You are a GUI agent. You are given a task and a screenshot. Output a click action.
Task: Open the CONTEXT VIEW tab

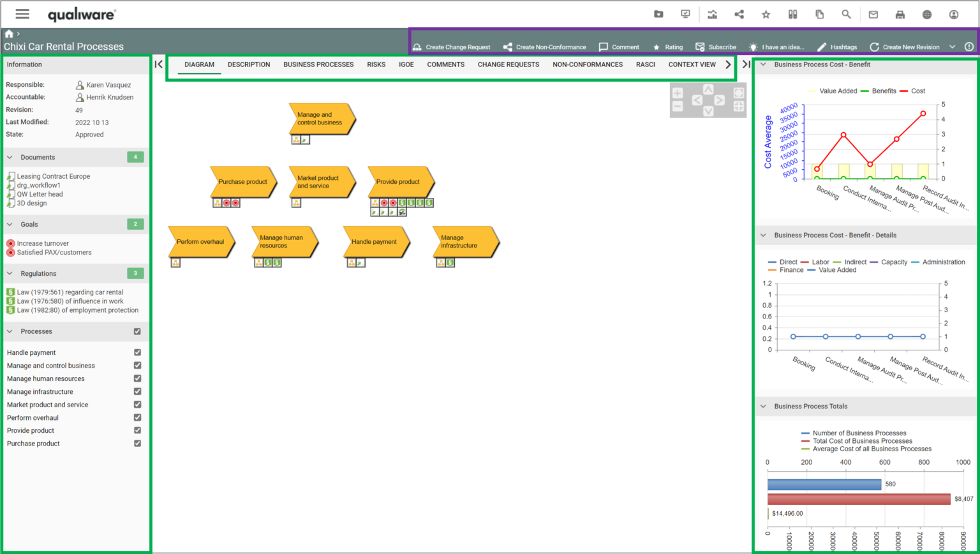point(692,64)
